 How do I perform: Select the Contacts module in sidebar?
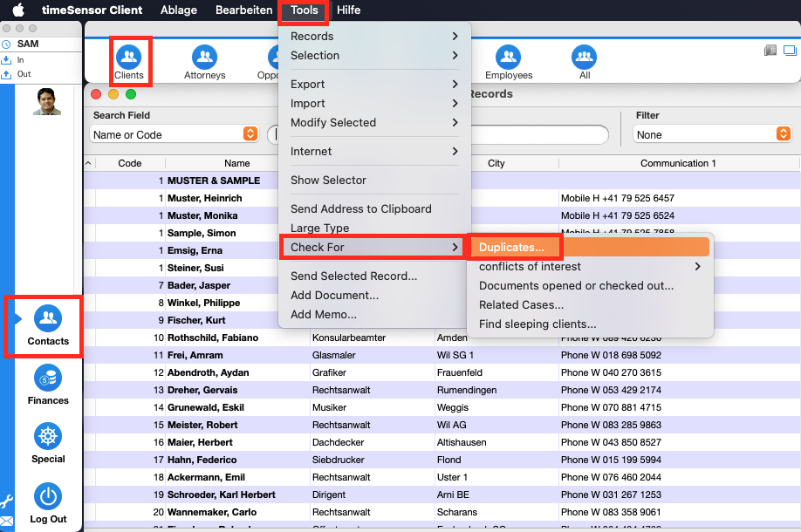point(48,325)
